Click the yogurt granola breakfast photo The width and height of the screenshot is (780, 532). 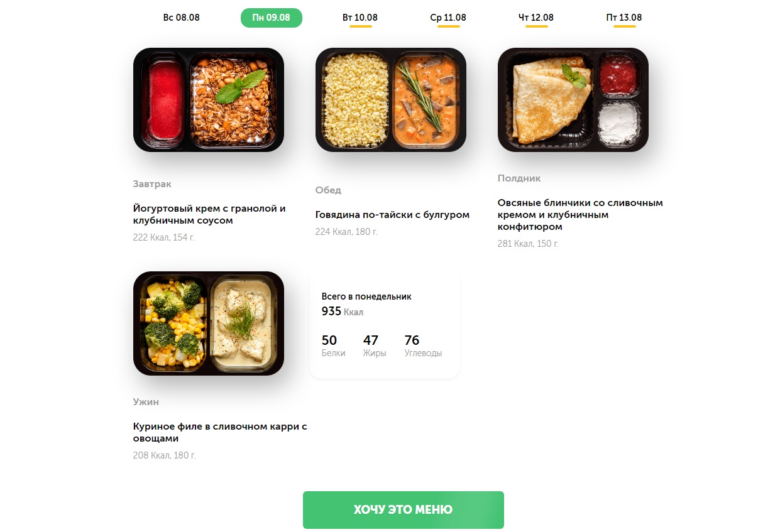point(209,100)
